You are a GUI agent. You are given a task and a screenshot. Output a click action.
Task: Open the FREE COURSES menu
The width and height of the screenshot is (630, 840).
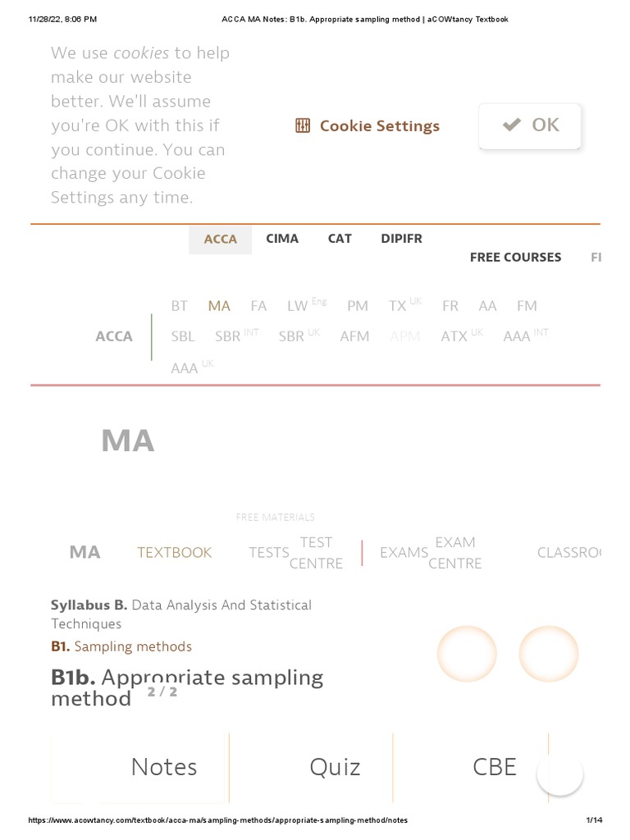pyautogui.click(x=515, y=257)
